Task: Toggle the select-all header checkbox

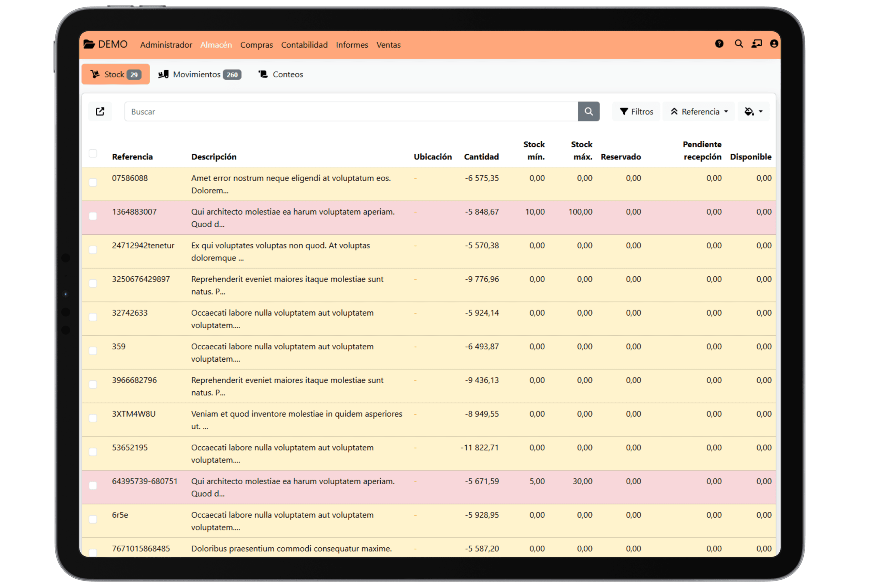Action: click(93, 153)
